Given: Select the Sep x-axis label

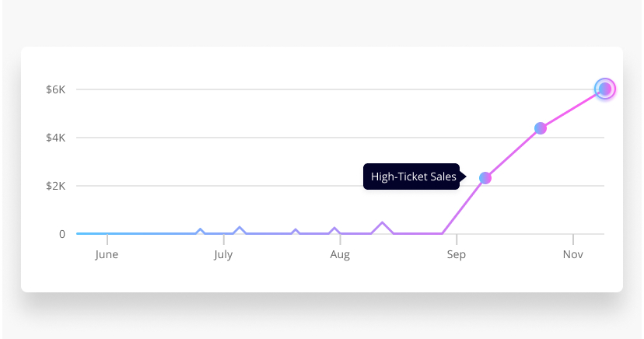Looking at the screenshot, I should click(457, 254).
